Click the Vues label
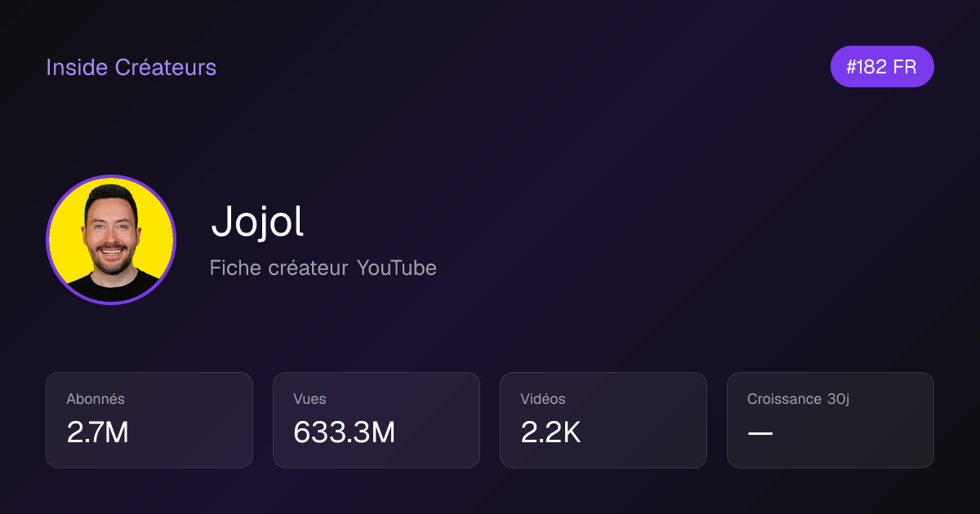The image size is (980, 514). coord(310,399)
